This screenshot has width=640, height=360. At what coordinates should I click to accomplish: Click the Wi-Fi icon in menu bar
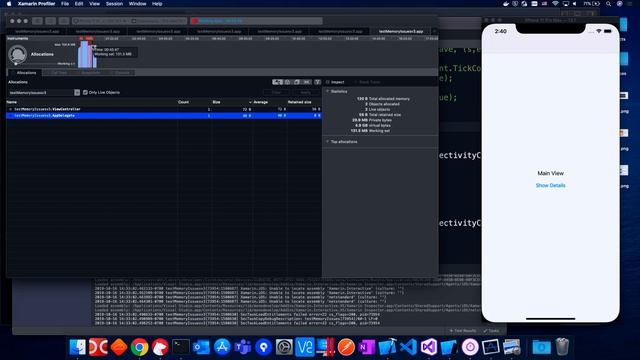[555, 4]
